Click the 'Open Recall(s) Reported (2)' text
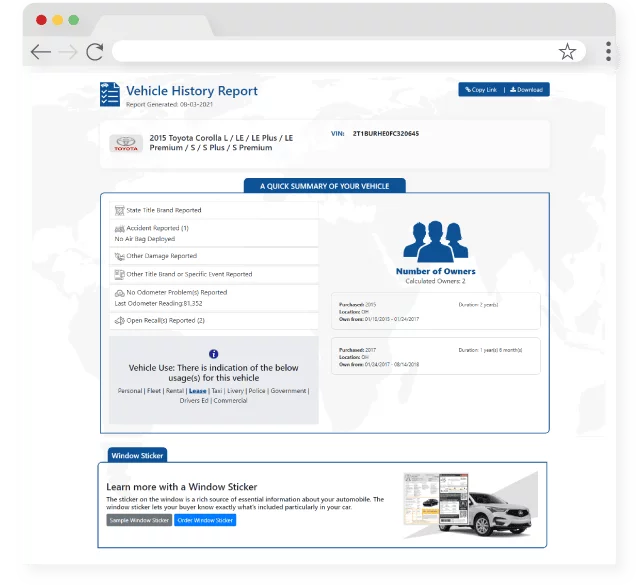This screenshot has width=637, height=587. (166, 321)
